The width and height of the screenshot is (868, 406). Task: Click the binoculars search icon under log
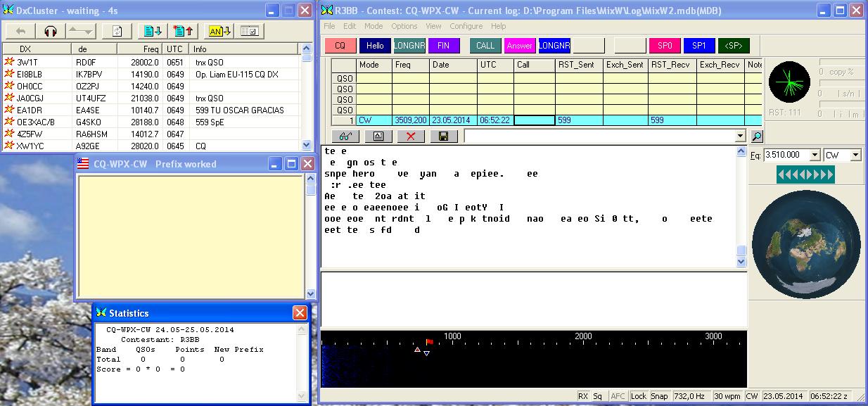click(x=345, y=136)
